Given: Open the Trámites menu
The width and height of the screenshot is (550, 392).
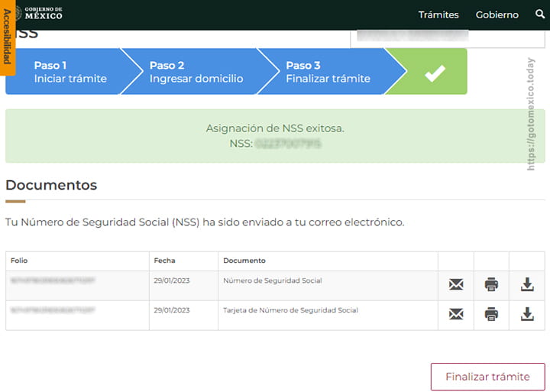Looking at the screenshot, I should pos(438,15).
